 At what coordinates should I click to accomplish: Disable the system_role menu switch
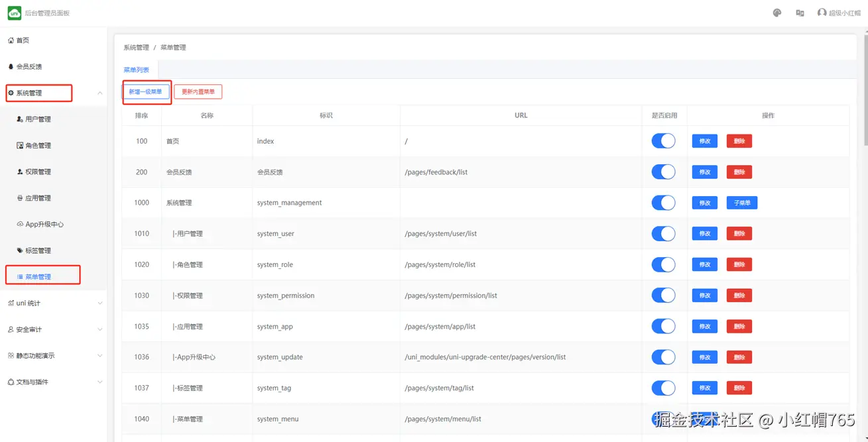[663, 264]
